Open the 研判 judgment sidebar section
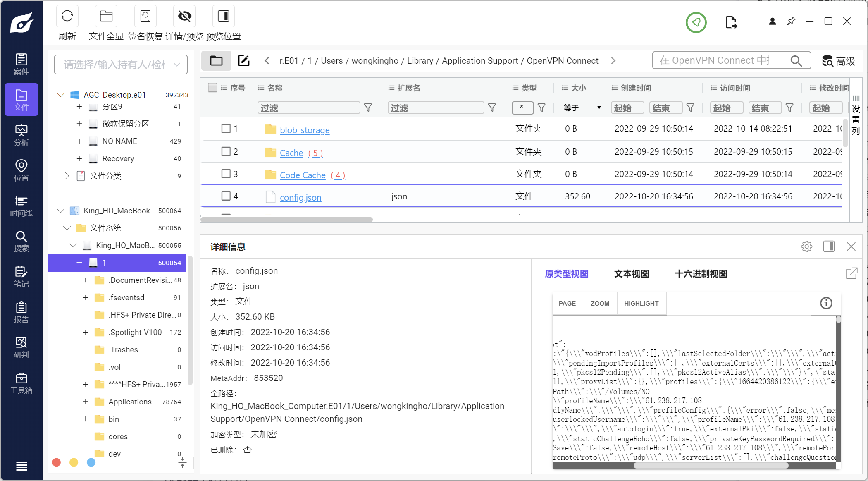 pos(21,347)
